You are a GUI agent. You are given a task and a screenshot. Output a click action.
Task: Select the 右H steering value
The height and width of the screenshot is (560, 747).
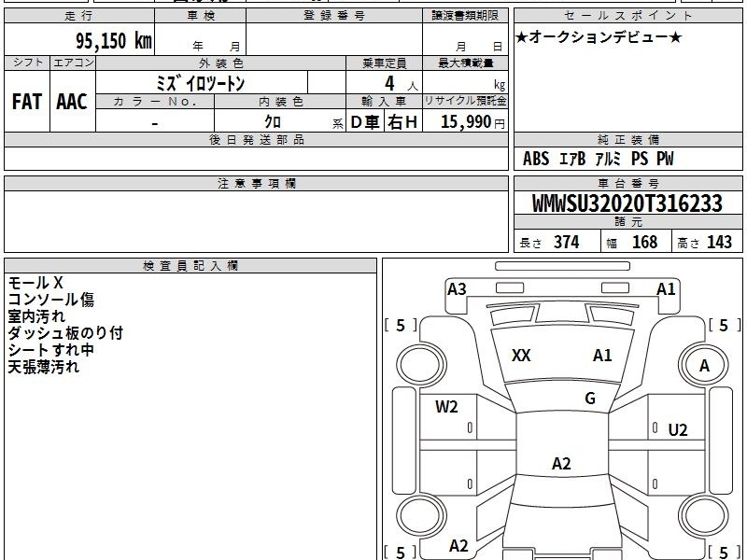(403, 122)
